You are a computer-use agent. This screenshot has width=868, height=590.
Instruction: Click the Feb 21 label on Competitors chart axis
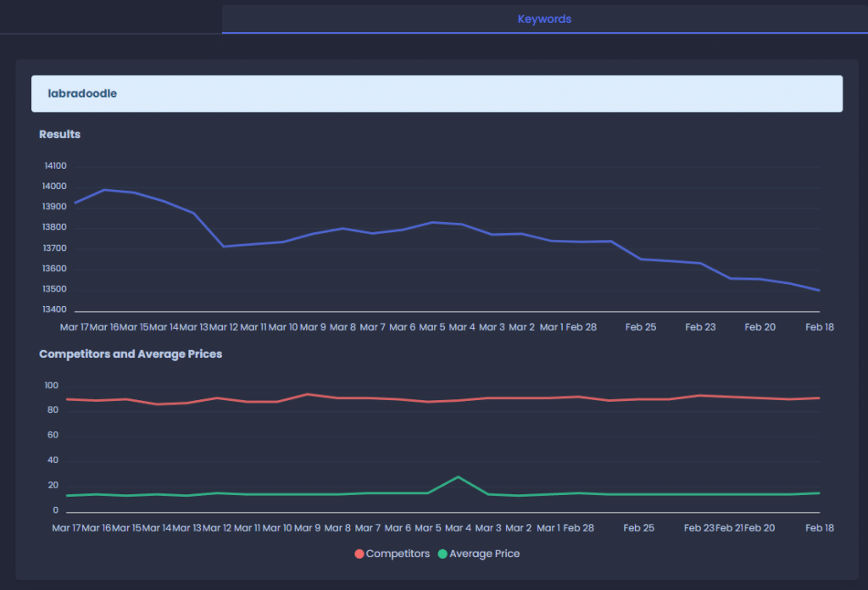tap(729, 528)
